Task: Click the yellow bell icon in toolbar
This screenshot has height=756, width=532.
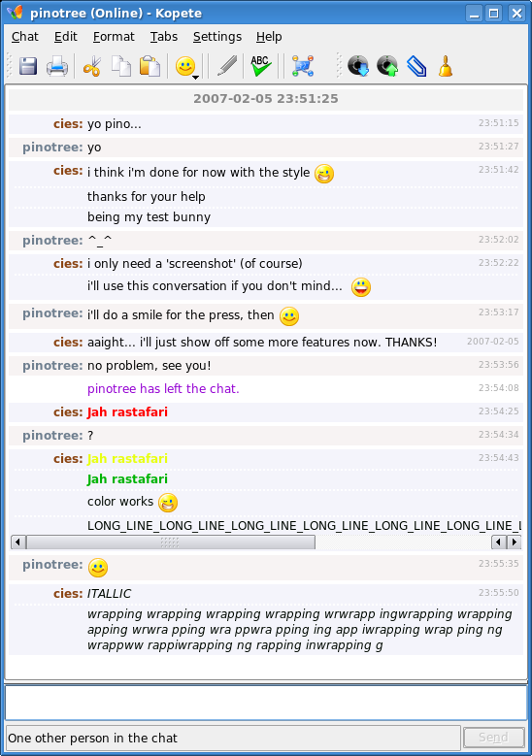Action: click(446, 66)
